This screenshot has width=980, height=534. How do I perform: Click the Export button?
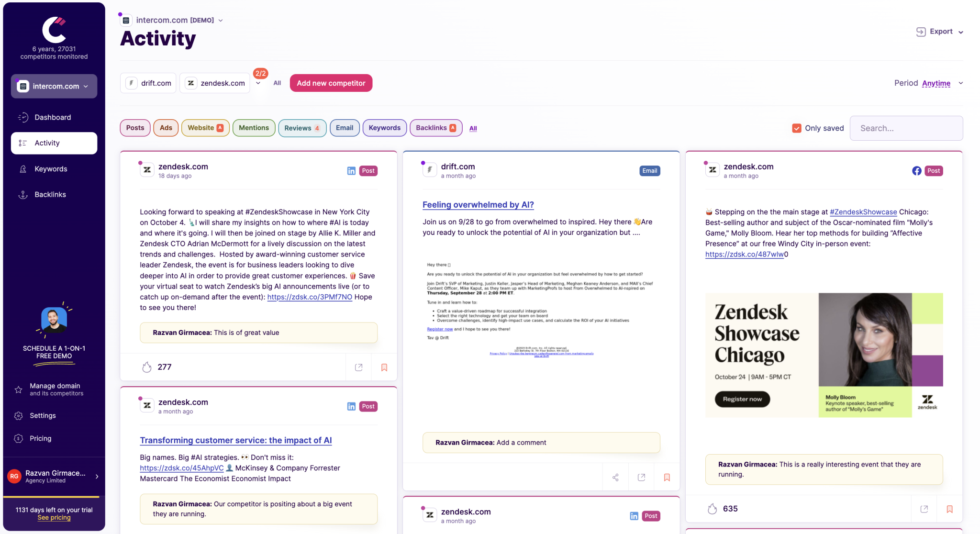coord(940,31)
